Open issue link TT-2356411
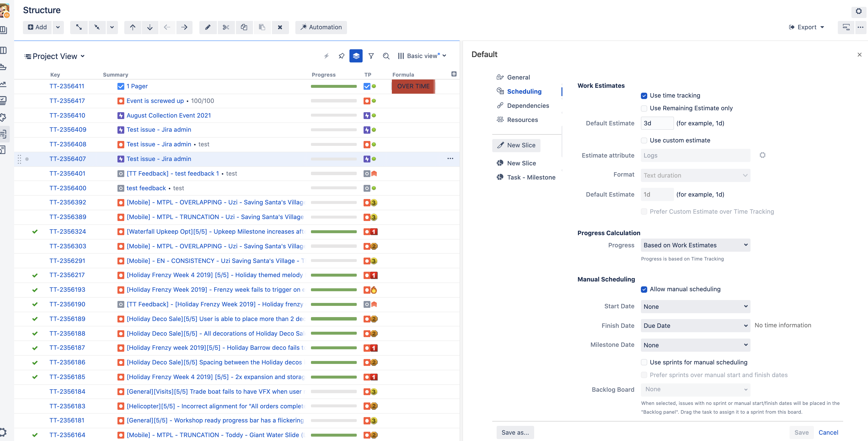 (67, 86)
